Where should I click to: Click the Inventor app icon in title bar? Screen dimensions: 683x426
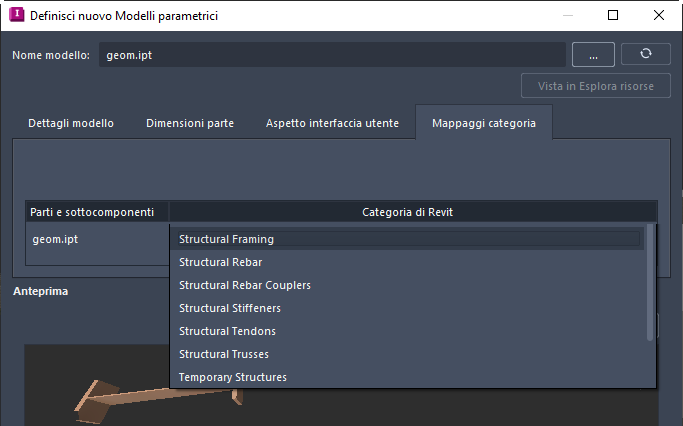click(x=17, y=15)
